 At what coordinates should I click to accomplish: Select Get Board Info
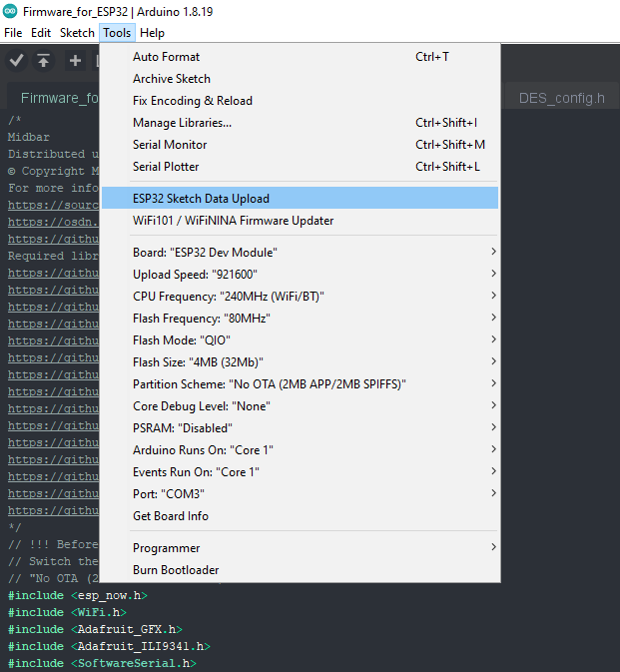pyautogui.click(x=300, y=515)
